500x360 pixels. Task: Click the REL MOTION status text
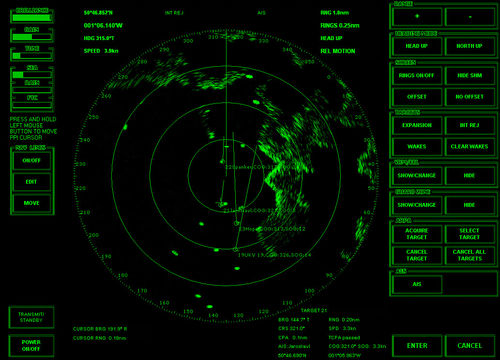point(338,51)
